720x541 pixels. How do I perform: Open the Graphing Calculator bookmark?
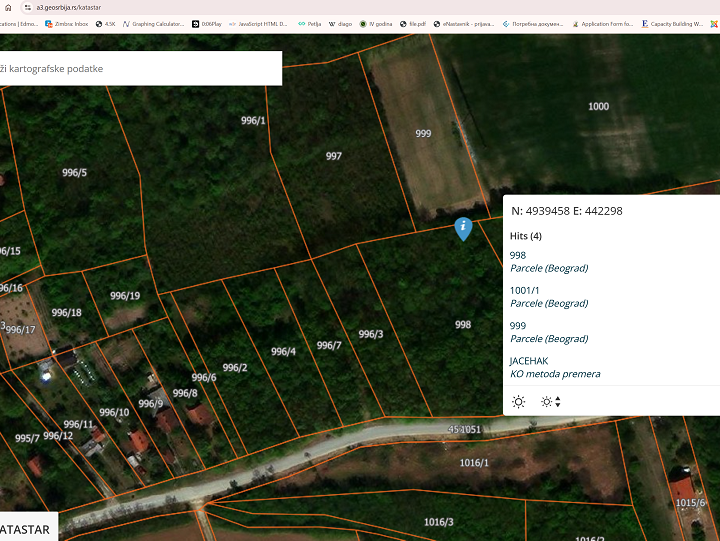pos(153,24)
